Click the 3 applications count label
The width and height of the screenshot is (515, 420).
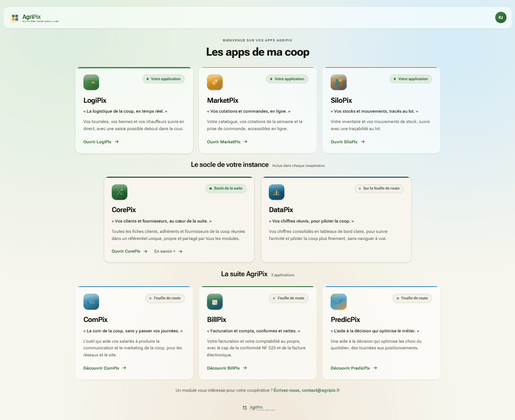click(283, 275)
